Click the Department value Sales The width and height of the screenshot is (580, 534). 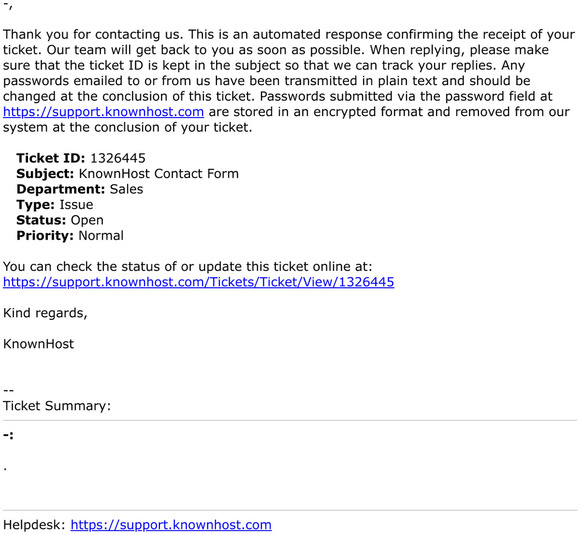(x=127, y=189)
